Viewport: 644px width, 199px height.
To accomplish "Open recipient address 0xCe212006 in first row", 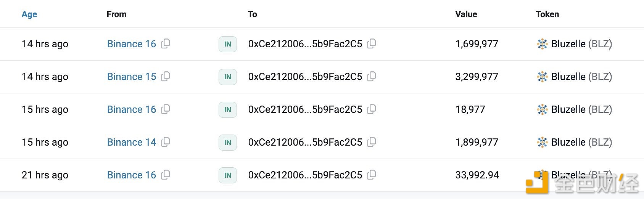I will click(x=305, y=44).
